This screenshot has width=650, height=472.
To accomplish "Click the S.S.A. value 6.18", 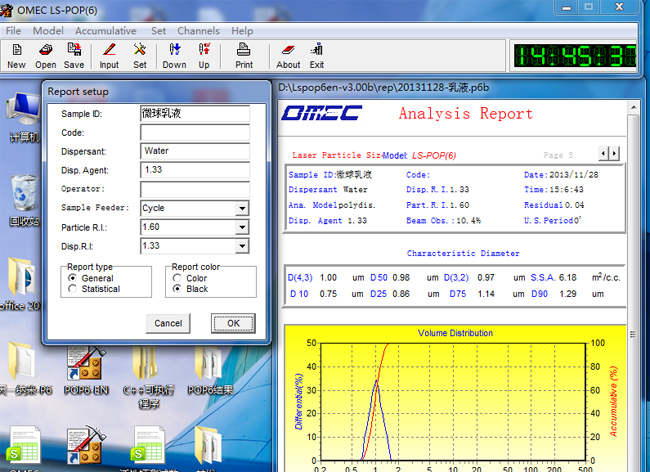I will [x=568, y=278].
